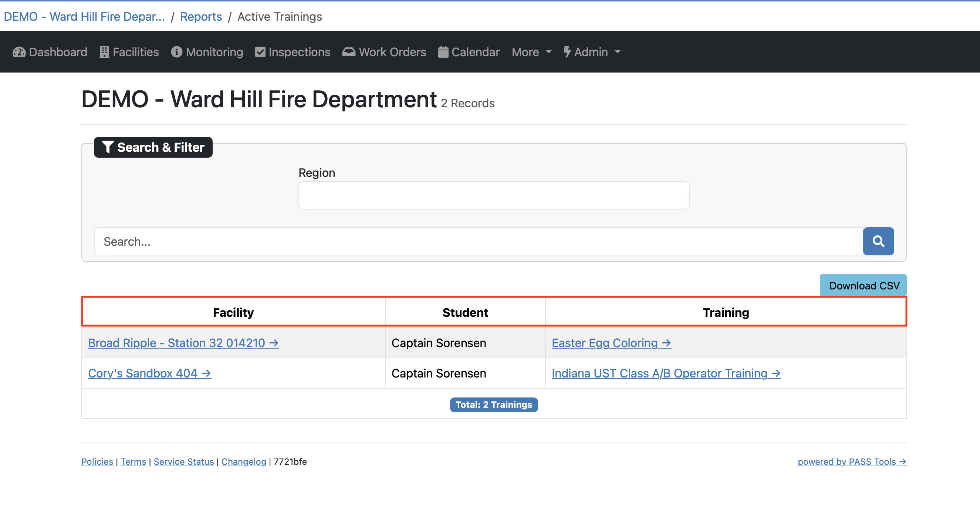Click the Admin lightning bolt icon
980x527 pixels.
(567, 52)
